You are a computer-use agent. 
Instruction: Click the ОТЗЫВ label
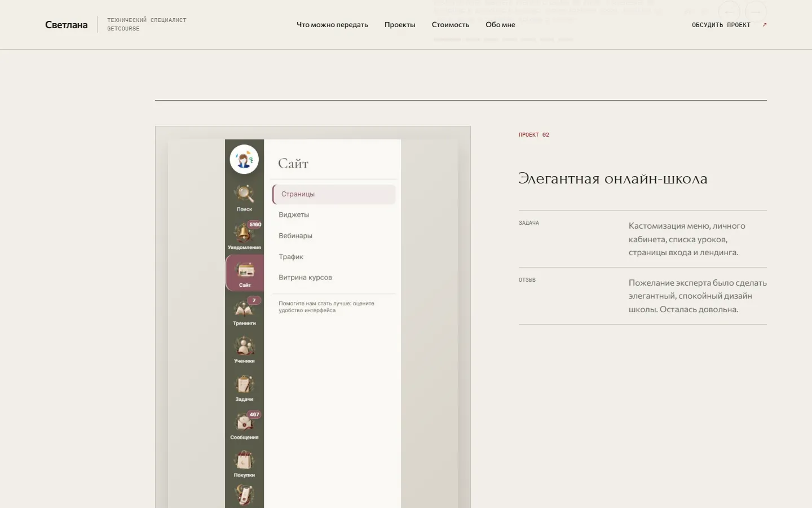pyautogui.click(x=527, y=280)
